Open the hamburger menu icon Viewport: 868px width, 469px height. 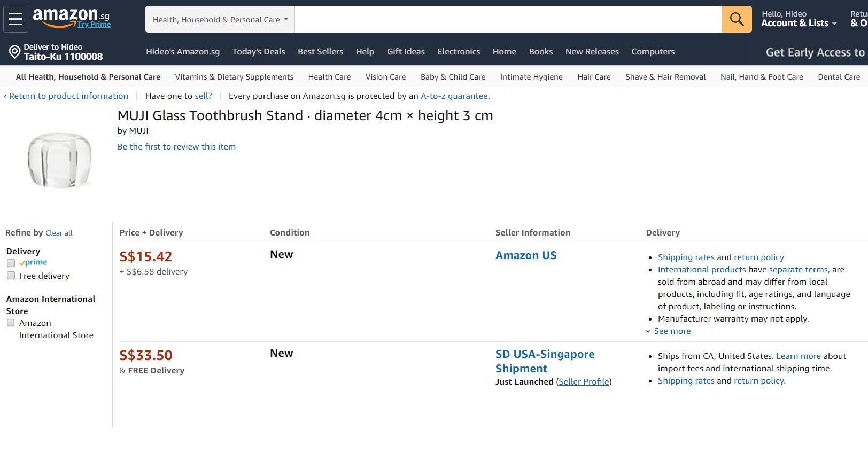pos(16,19)
